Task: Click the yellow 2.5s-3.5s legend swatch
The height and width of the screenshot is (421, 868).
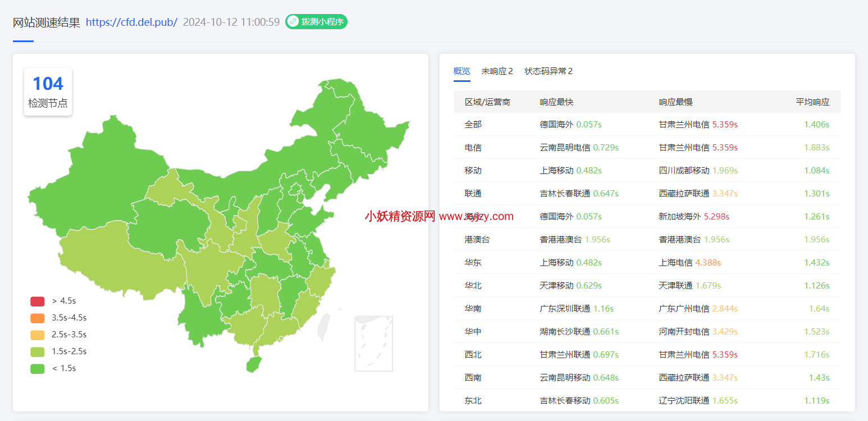Action: (x=38, y=335)
